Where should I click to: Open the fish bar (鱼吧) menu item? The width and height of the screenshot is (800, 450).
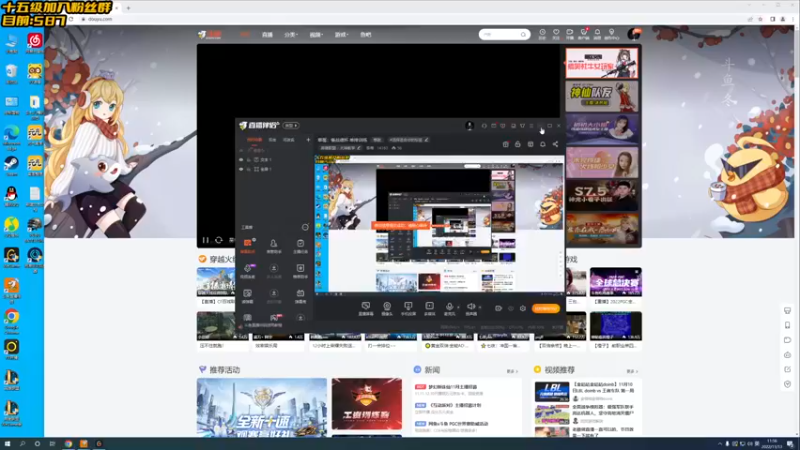pyautogui.click(x=366, y=35)
